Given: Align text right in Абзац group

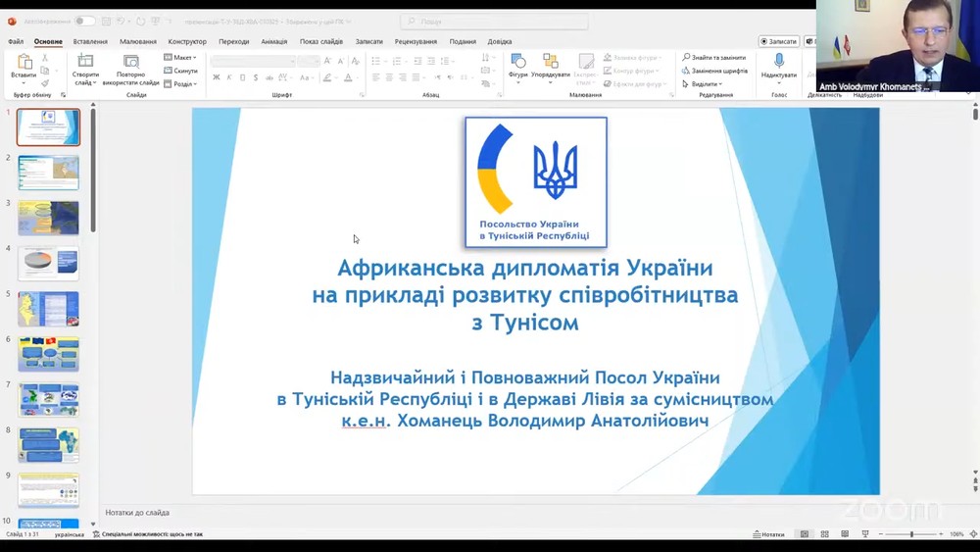Looking at the screenshot, I should 402,77.
